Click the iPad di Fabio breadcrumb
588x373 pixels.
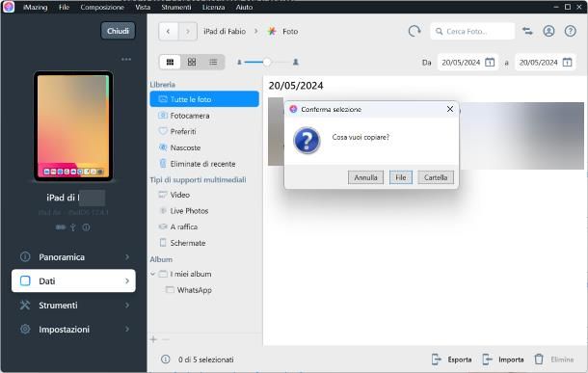[225, 32]
